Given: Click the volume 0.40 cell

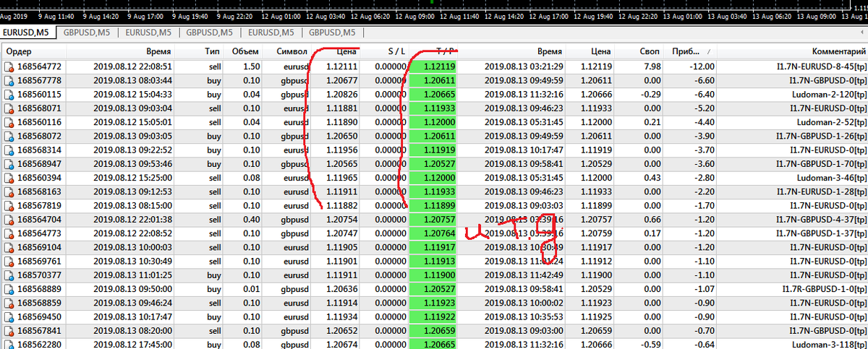Looking at the screenshot, I should (x=252, y=220).
